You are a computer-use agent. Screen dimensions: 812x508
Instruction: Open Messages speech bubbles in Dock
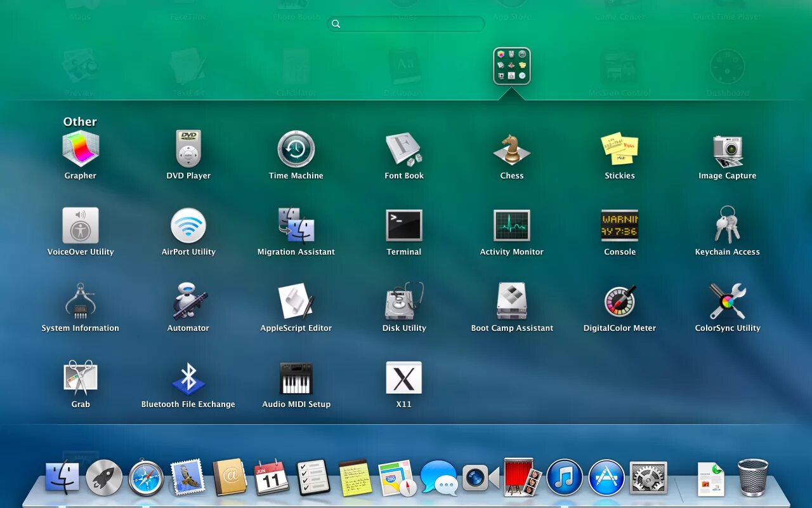[438, 478]
